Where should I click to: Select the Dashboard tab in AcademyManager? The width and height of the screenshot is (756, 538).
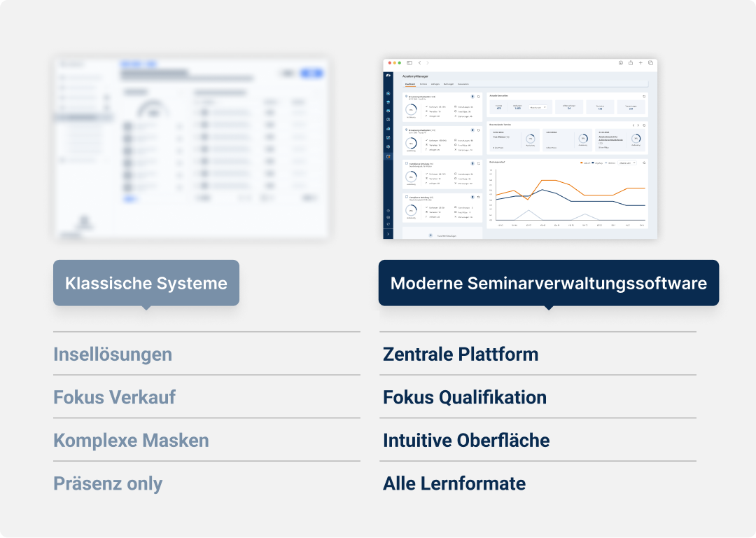tap(410, 84)
